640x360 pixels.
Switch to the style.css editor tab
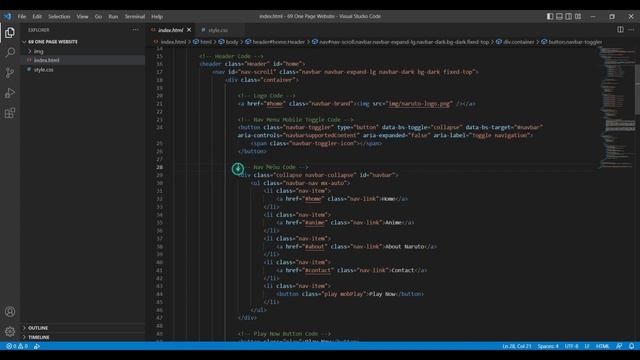tap(218, 30)
